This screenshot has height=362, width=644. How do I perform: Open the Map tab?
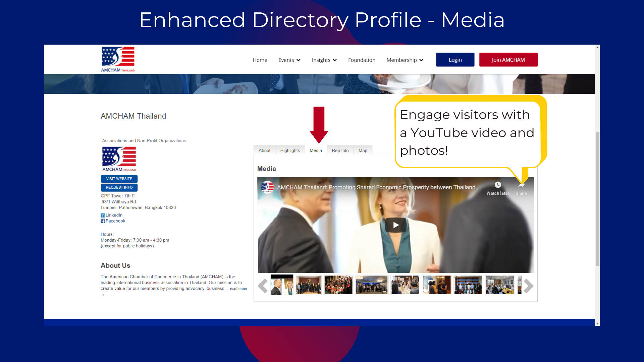[x=363, y=150]
